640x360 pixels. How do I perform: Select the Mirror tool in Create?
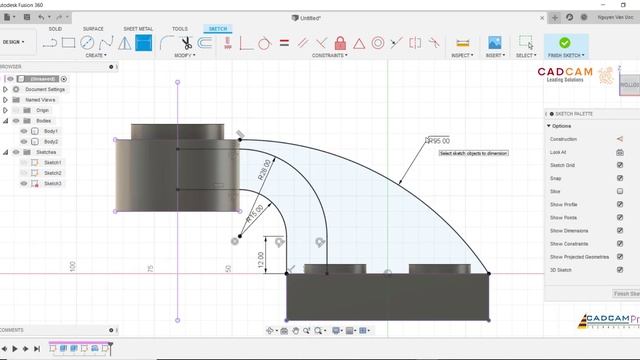124,42
